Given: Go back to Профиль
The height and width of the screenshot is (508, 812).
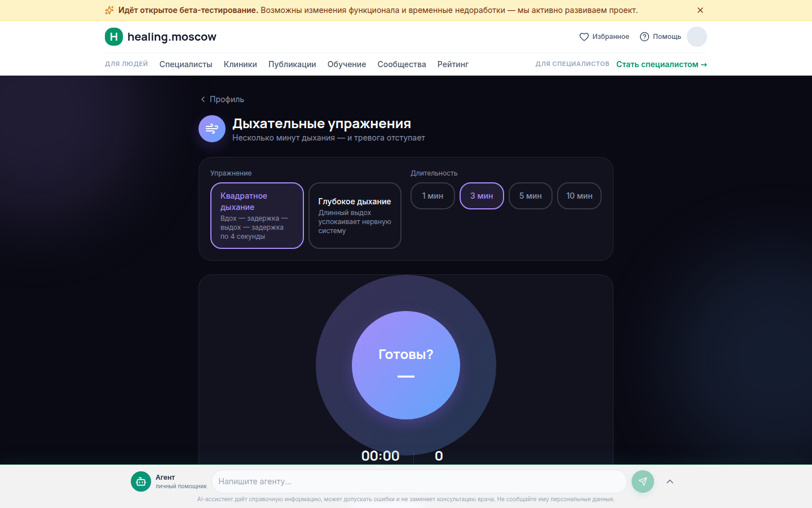Looking at the screenshot, I should 222,99.
